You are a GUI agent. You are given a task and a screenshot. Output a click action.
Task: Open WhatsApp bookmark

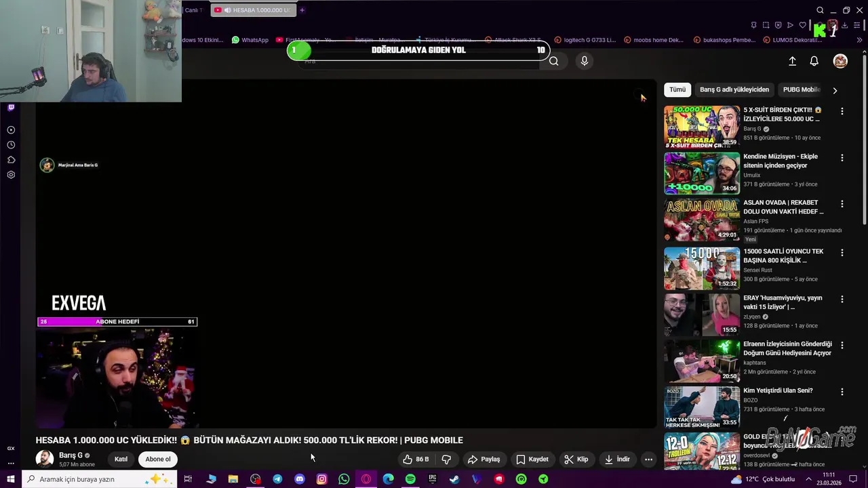[250, 40]
